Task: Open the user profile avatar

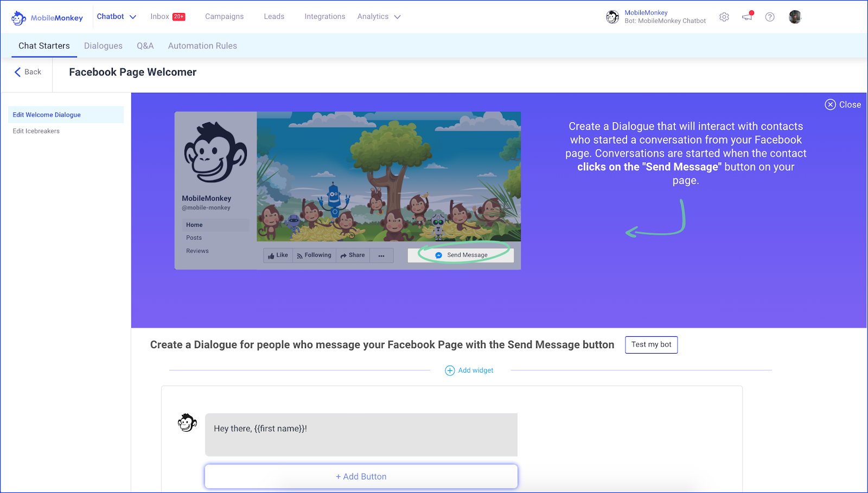Action: pos(795,17)
